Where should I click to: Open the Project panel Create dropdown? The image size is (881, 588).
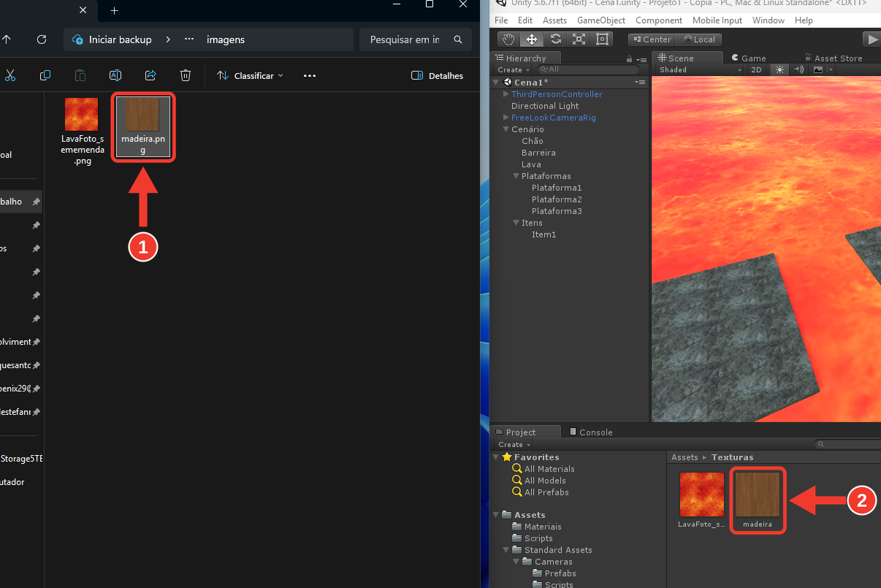(x=514, y=444)
